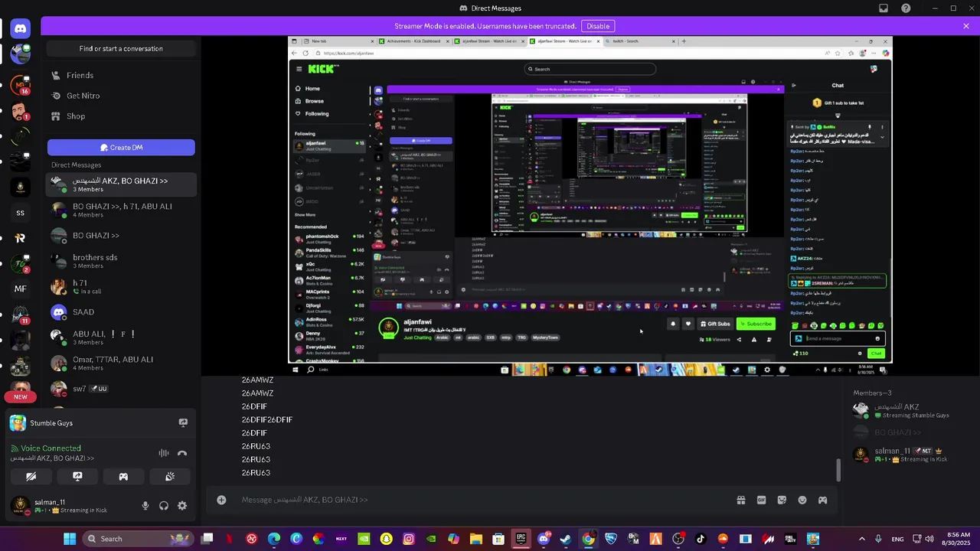
Task: Open the SS server in server rail
Action: (21, 213)
